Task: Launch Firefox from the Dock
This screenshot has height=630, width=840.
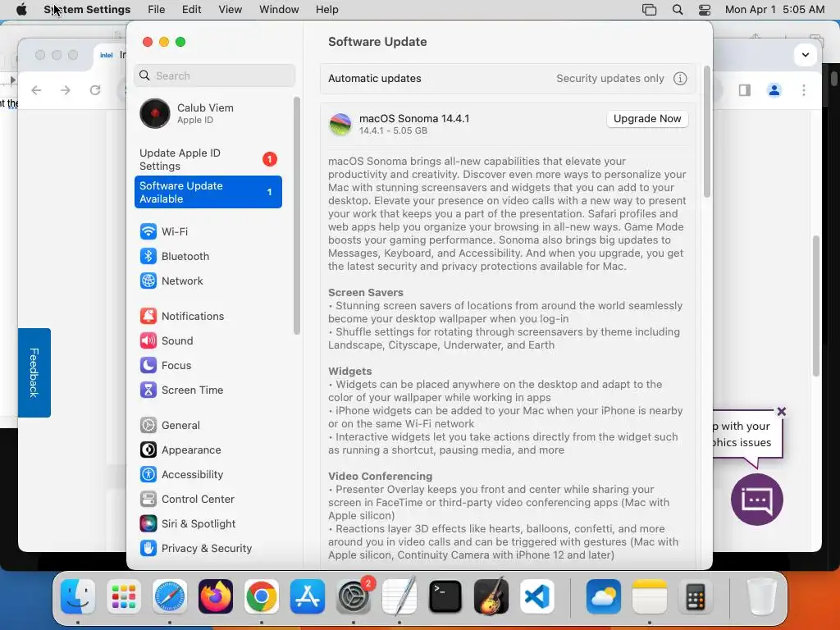Action: click(216, 596)
